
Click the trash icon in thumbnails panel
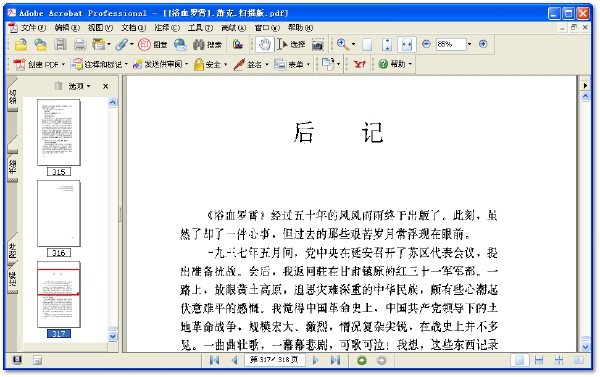58,86
